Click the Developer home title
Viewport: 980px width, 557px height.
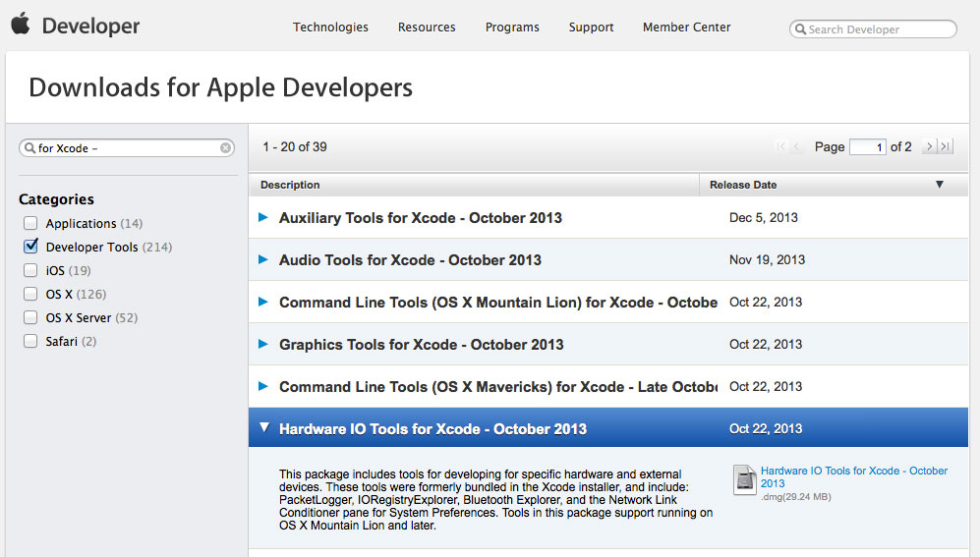point(90,27)
